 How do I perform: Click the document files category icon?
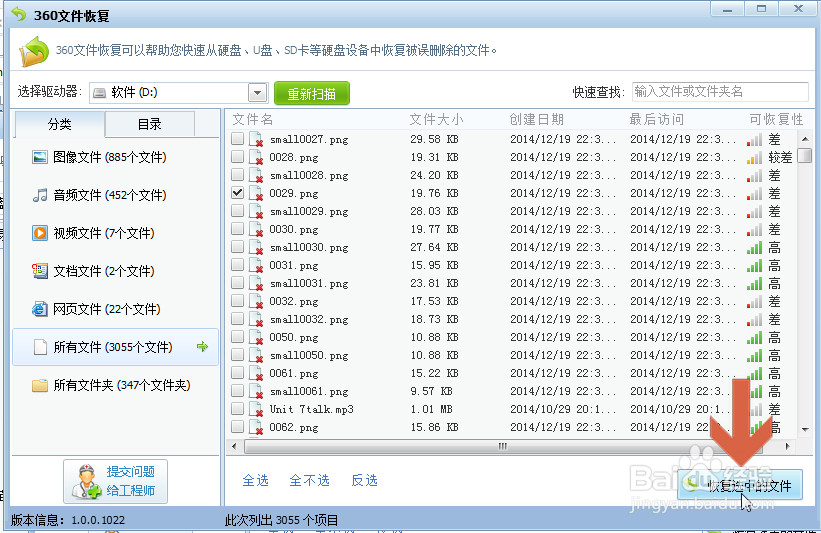(x=40, y=271)
